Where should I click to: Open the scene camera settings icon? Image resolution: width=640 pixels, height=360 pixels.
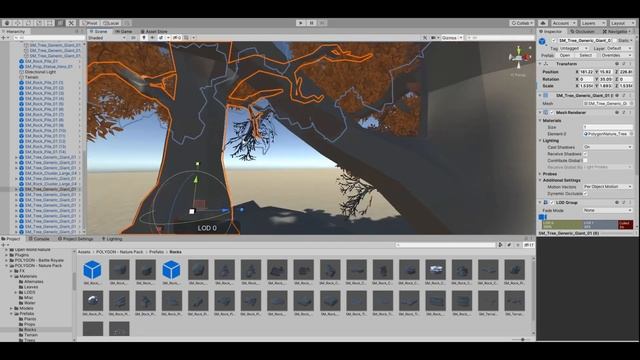(434, 38)
